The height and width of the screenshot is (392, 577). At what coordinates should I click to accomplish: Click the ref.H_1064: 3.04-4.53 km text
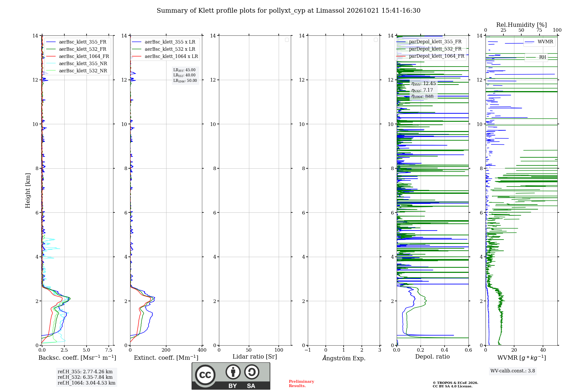click(87, 383)
